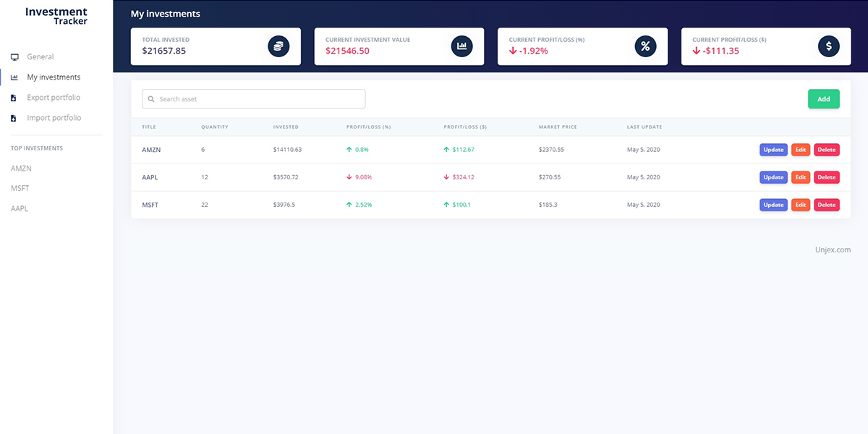This screenshot has width=868, height=434.
Task: Click the file icon beside Export portfolio
Action: [x=14, y=98]
